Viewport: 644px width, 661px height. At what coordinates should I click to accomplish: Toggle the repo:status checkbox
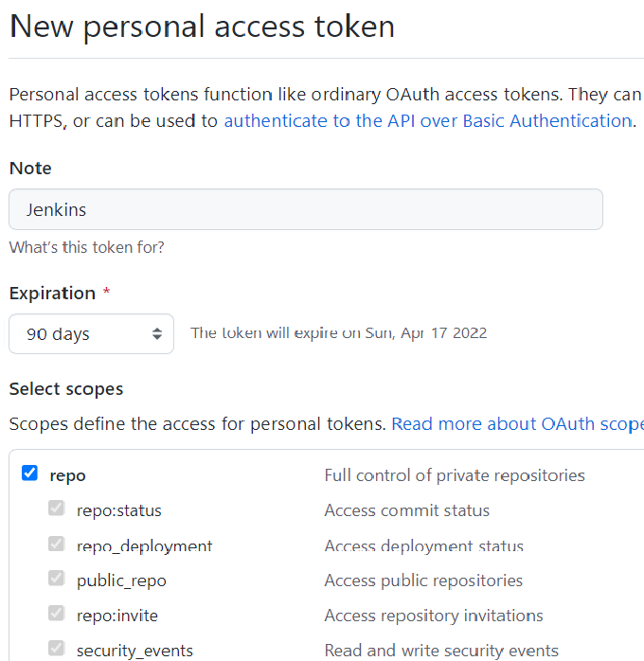click(56, 508)
